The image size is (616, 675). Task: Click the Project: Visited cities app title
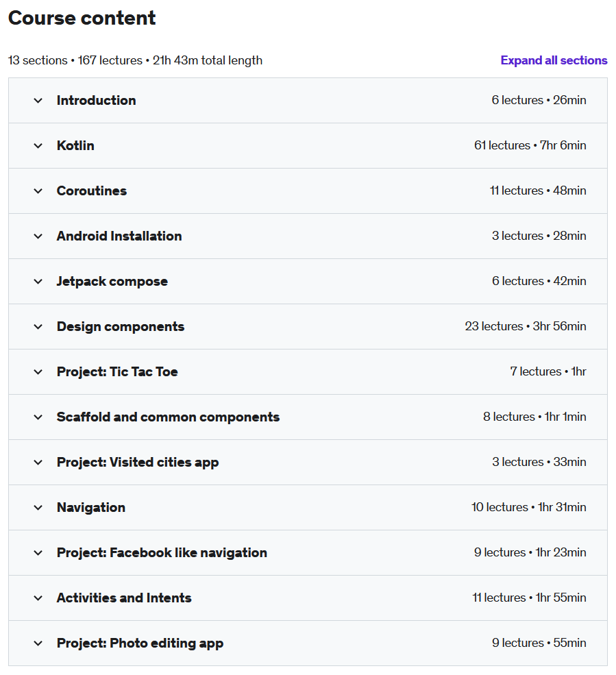coord(138,462)
